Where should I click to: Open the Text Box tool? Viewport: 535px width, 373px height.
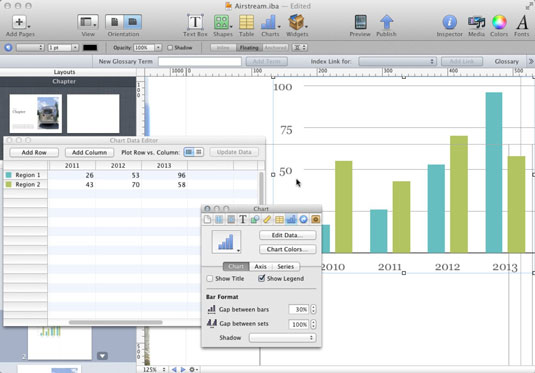coord(195,23)
